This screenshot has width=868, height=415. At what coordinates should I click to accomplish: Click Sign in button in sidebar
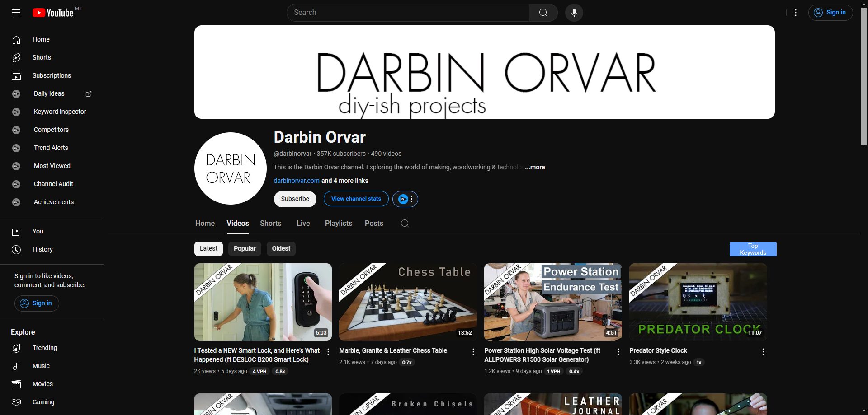37,303
